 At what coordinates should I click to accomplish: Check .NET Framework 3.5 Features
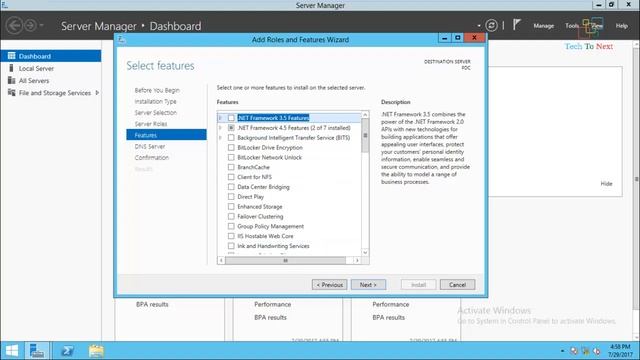tap(231, 118)
